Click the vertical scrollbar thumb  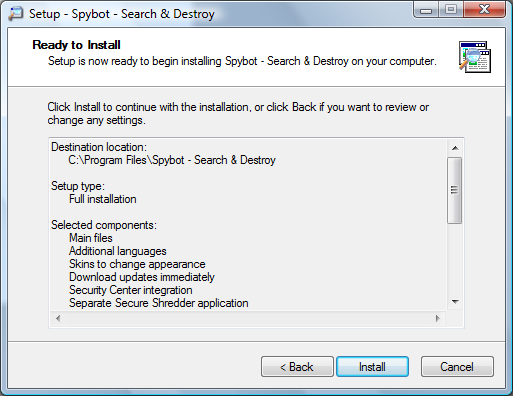pos(454,190)
